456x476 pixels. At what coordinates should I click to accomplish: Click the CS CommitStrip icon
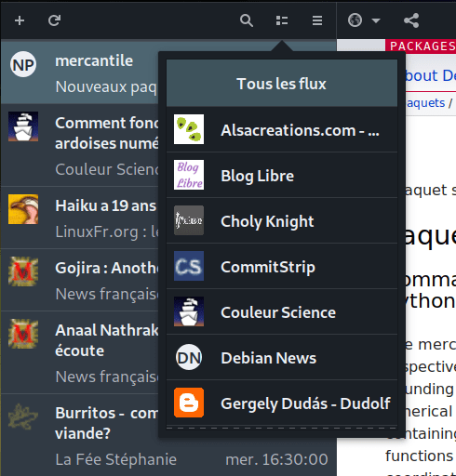coord(189,266)
